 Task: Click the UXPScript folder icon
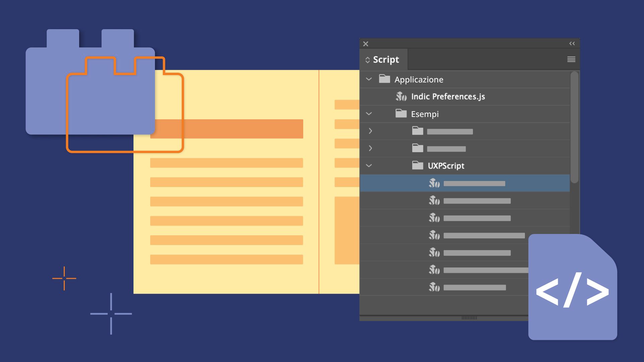point(418,166)
